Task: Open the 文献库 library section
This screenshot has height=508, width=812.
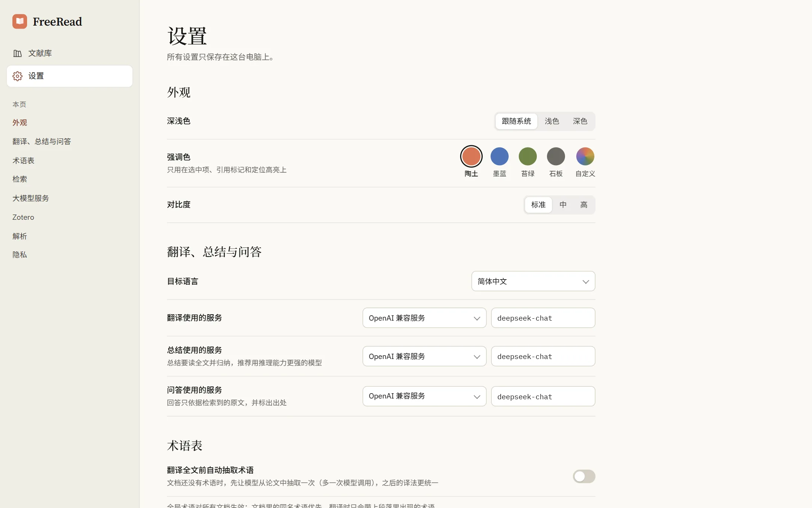Action: [x=70, y=53]
